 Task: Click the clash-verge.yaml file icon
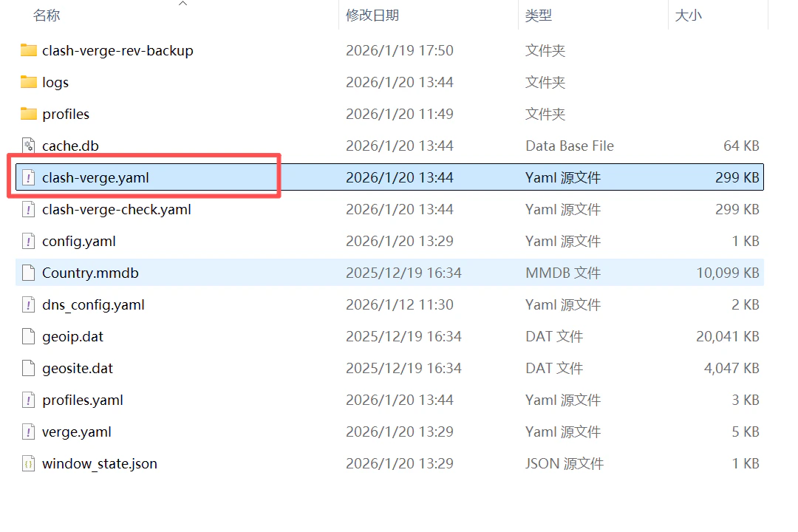29,177
